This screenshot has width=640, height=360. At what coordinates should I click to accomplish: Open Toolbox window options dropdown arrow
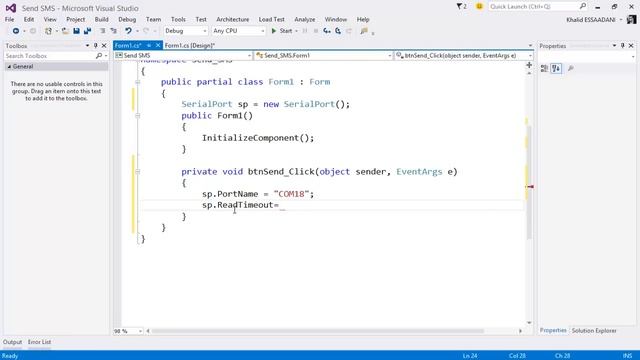click(87, 46)
